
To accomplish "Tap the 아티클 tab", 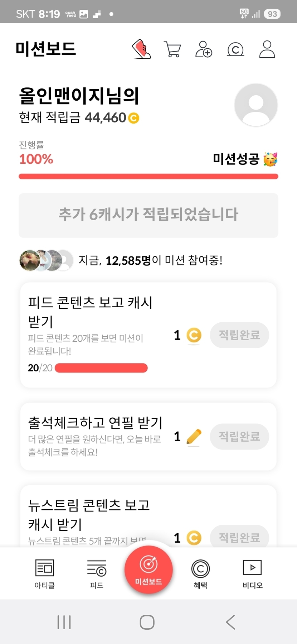I will [44, 573].
